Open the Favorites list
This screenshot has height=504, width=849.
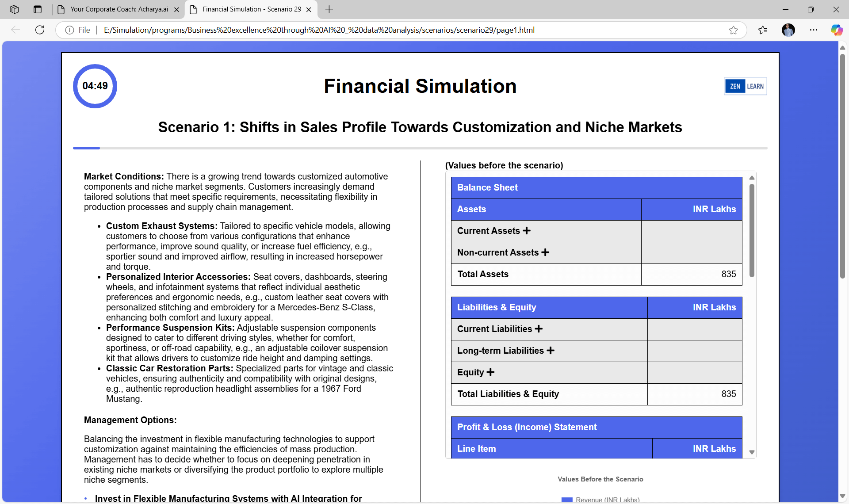pos(763,30)
